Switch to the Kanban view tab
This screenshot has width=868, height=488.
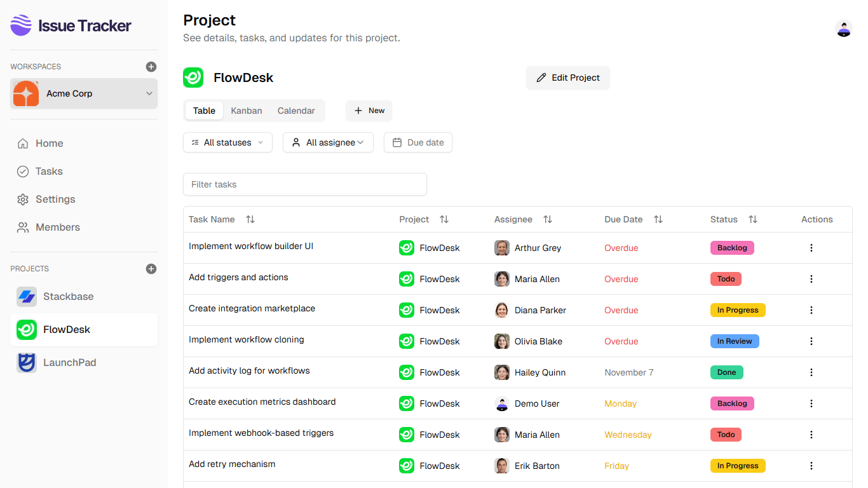(247, 110)
